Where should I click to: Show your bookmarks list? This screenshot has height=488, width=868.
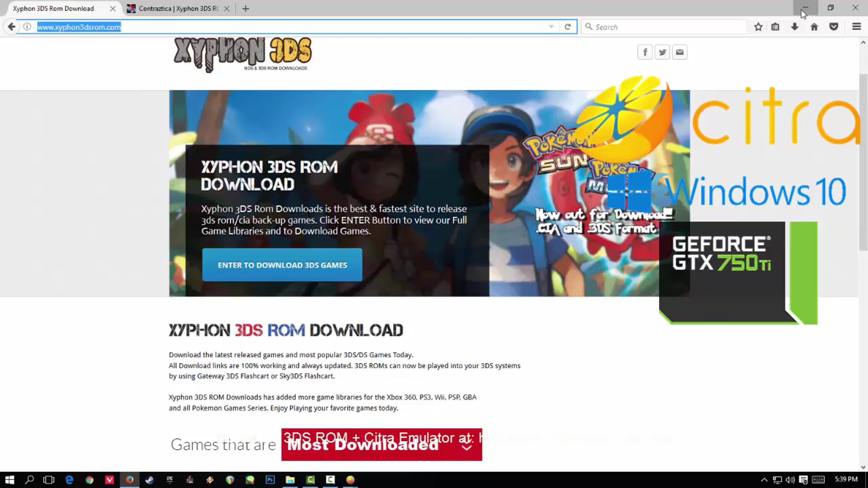[x=775, y=27]
